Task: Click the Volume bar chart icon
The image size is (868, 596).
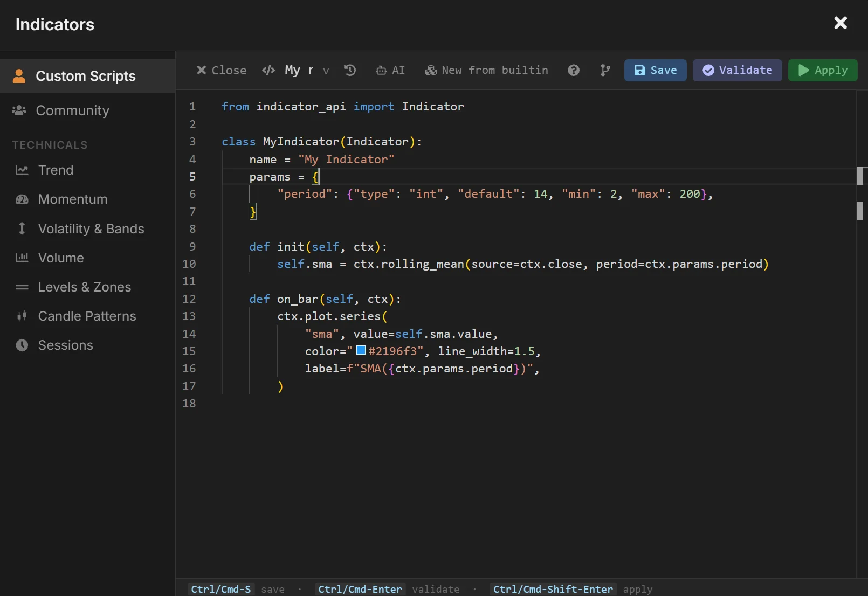Action: 22,258
